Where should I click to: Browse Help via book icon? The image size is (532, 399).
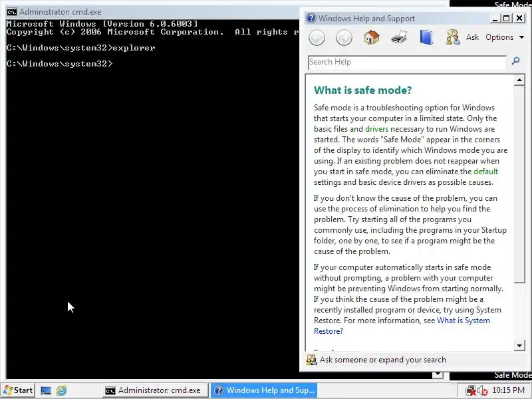pyautogui.click(x=426, y=37)
